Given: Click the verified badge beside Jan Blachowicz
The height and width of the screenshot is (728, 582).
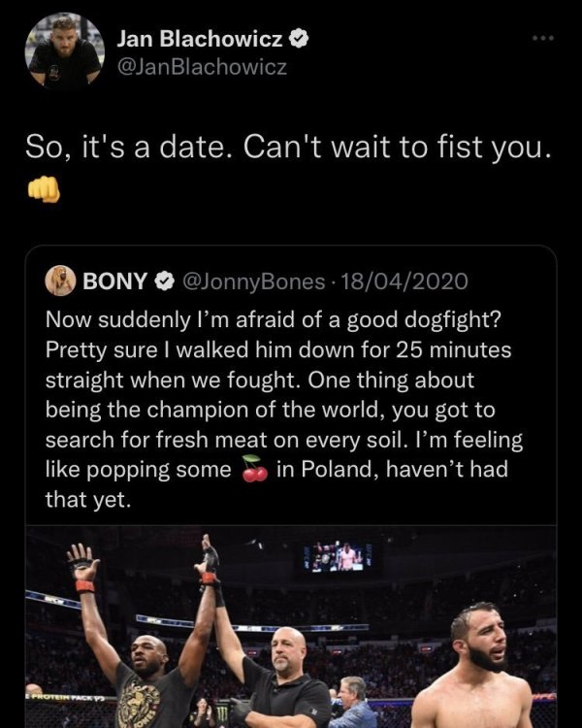Looking at the screenshot, I should coord(300,39).
